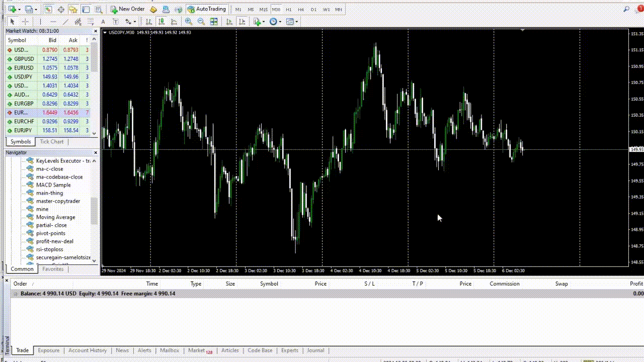Screen dimensions: 644x362
Task: Open the Indicators list icon
Action: (257, 22)
